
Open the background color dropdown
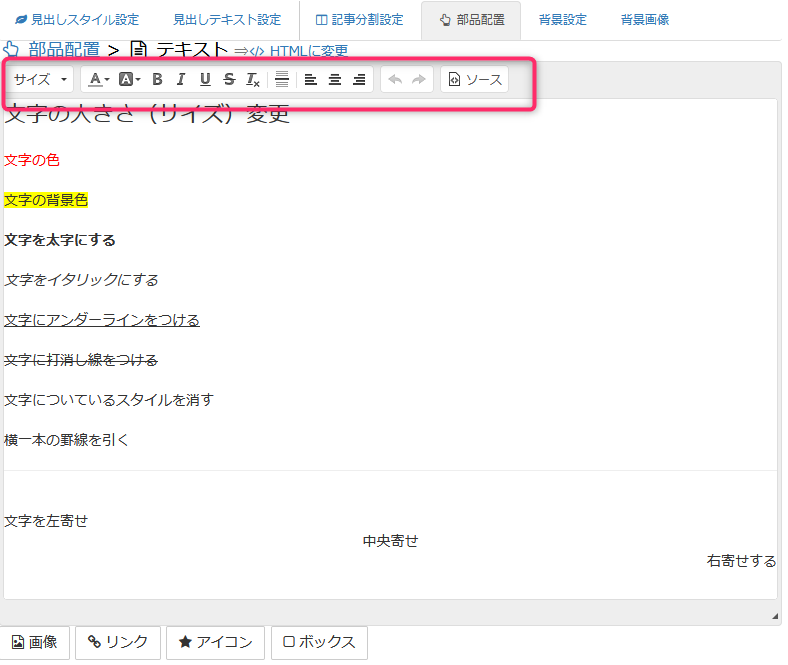(x=129, y=80)
